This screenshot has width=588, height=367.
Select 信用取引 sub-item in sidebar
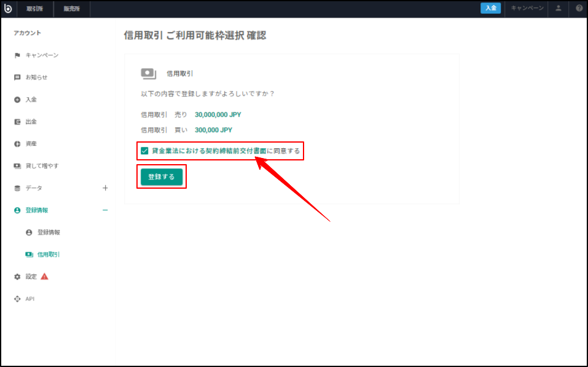click(49, 255)
